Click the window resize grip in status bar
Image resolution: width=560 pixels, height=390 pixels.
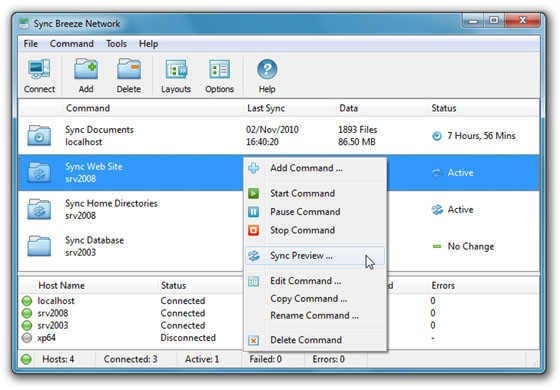[x=535, y=362]
